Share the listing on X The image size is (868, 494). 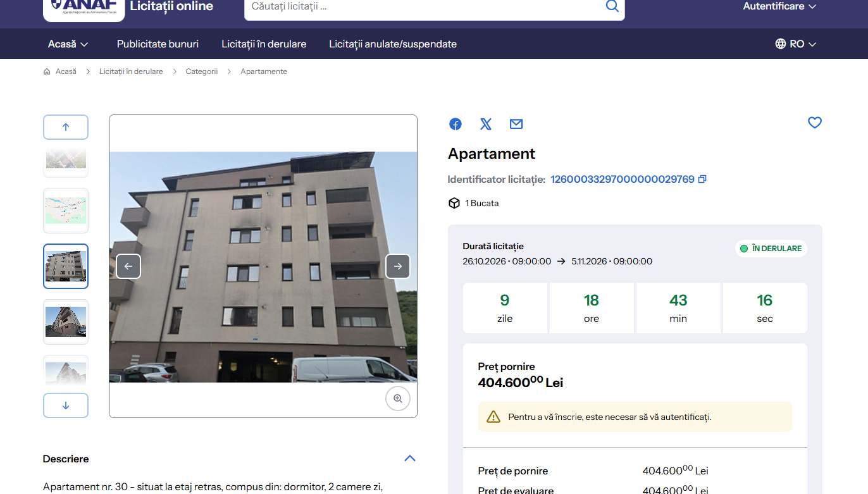486,124
